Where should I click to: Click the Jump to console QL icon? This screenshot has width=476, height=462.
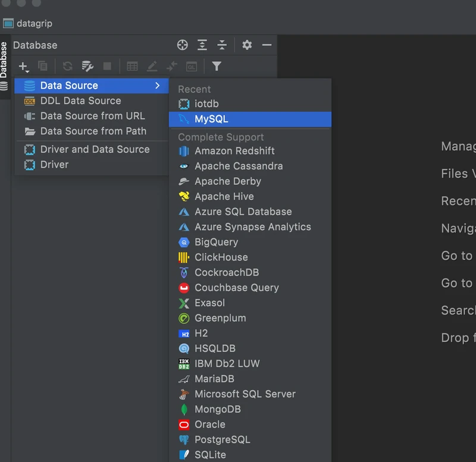point(192,67)
